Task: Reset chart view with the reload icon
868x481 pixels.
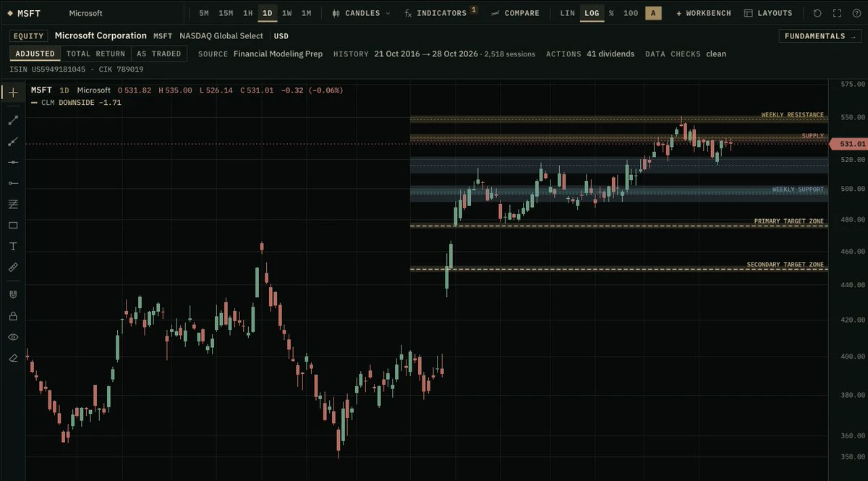Action: coord(817,13)
